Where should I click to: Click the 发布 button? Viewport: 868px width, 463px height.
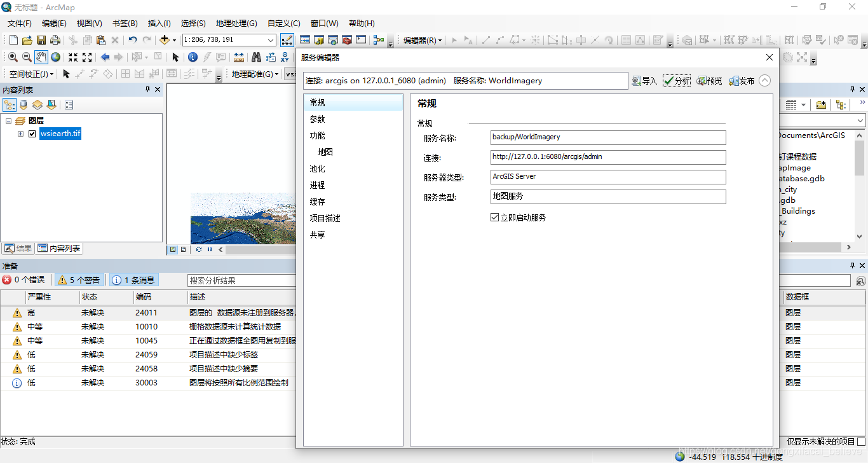(x=742, y=81)
